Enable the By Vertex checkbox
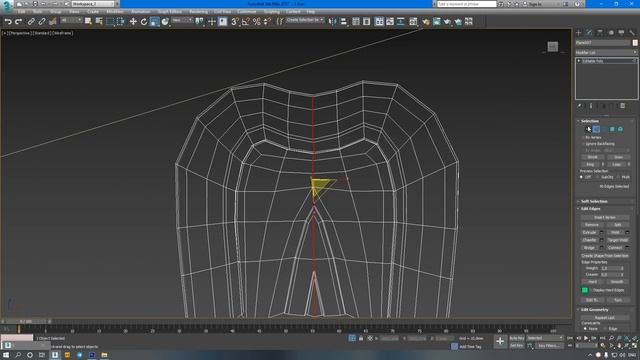 click(x=583, y=138)
